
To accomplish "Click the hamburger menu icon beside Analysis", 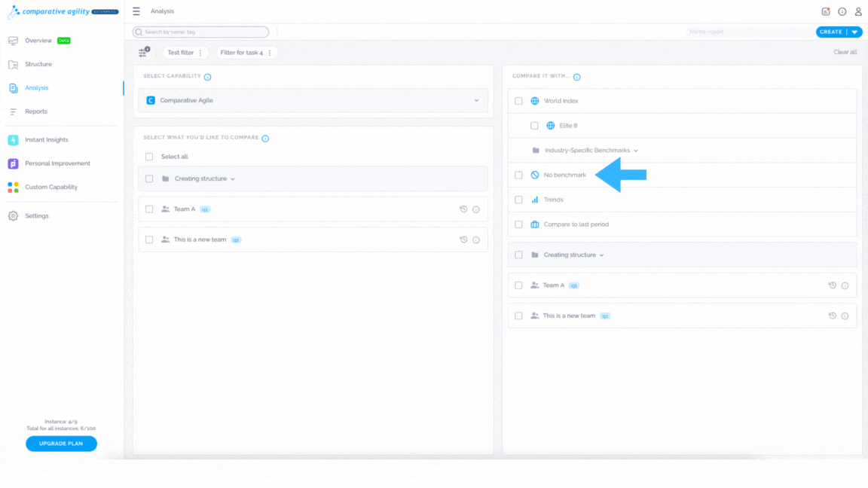I will click(136, 11).
